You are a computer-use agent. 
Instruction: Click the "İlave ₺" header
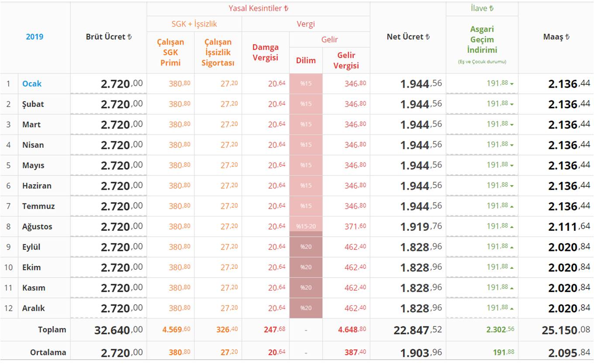click(482, 8)
